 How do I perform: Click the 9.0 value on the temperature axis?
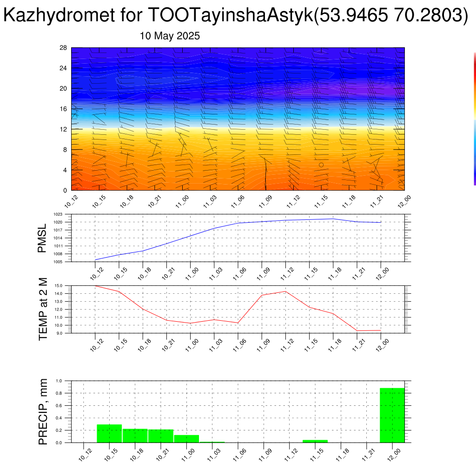[x=59, y=333]
